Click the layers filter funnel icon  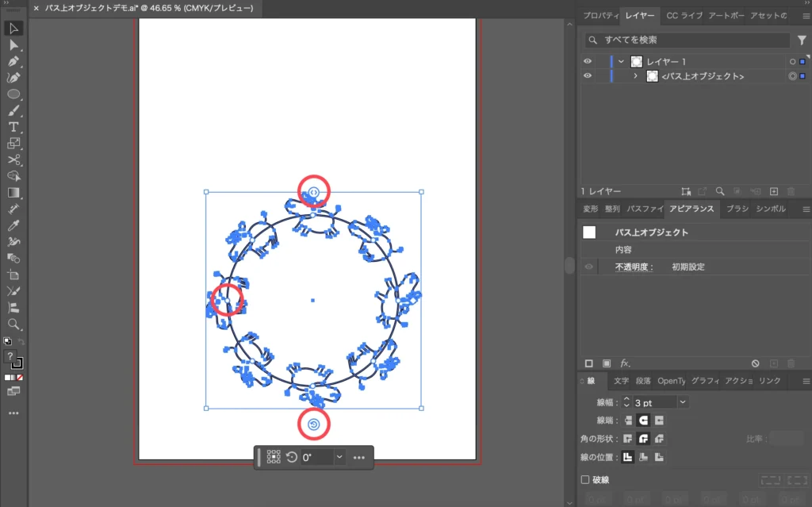tap(802, 40)
